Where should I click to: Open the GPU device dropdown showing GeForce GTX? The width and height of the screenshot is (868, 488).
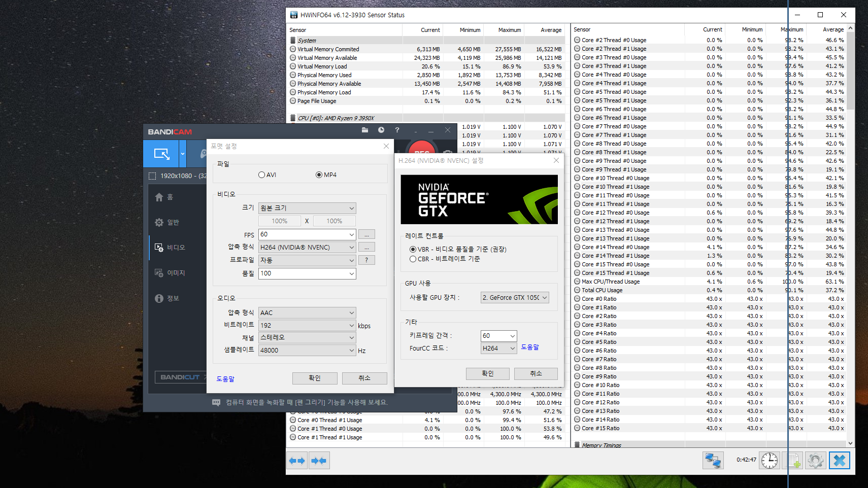pos(515,298)
